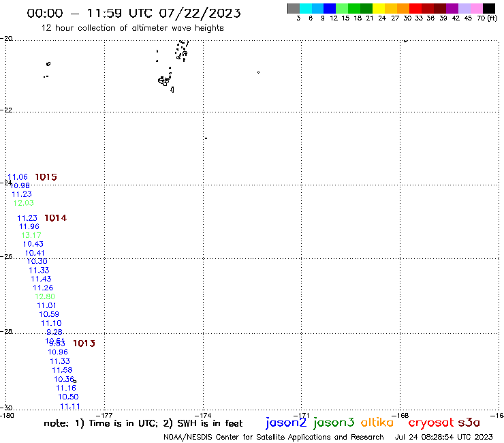Click the wave height value '11.06'

[x=18, y=177]
